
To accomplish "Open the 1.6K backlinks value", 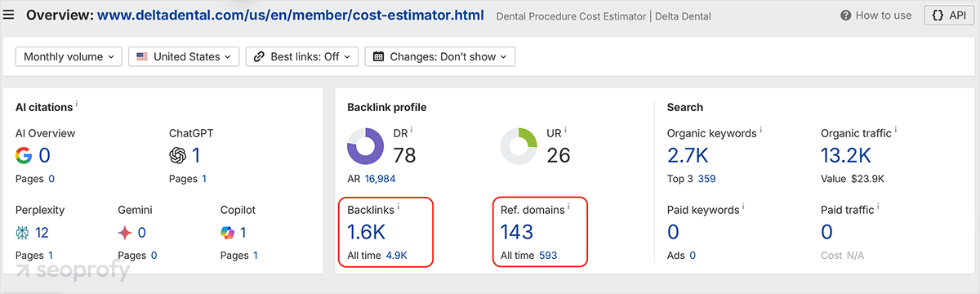I will point(366,232).
